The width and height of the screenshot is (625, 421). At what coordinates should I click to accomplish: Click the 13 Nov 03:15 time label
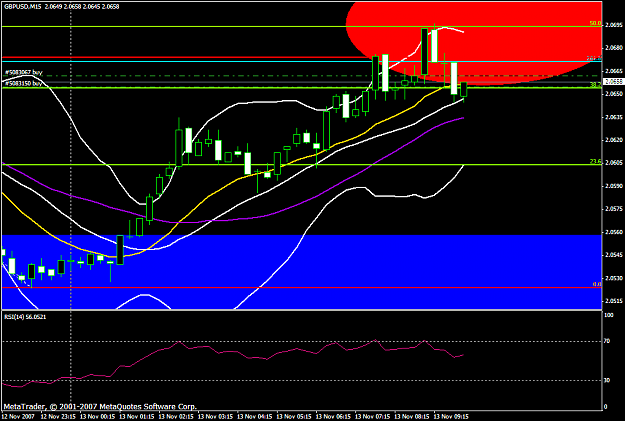click(216, 417)
